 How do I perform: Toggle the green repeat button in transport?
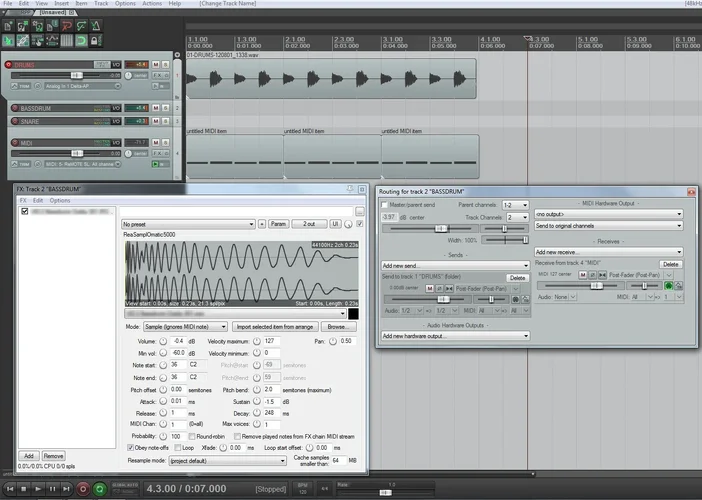point(99,489)
